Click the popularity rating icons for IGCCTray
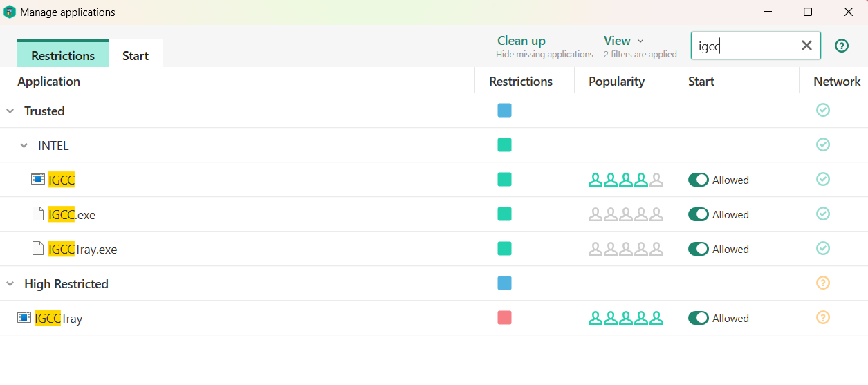The width and height of the screenshot is (868, 385). coord(625,318)
